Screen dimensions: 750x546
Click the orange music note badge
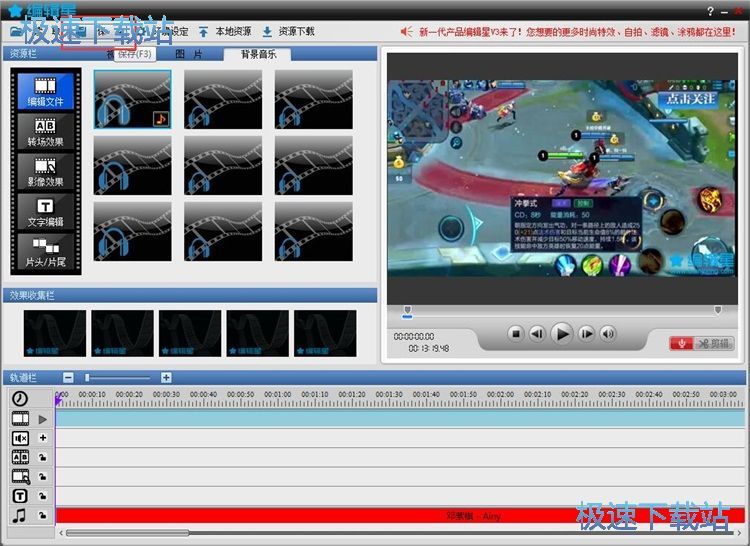(161, 119)
